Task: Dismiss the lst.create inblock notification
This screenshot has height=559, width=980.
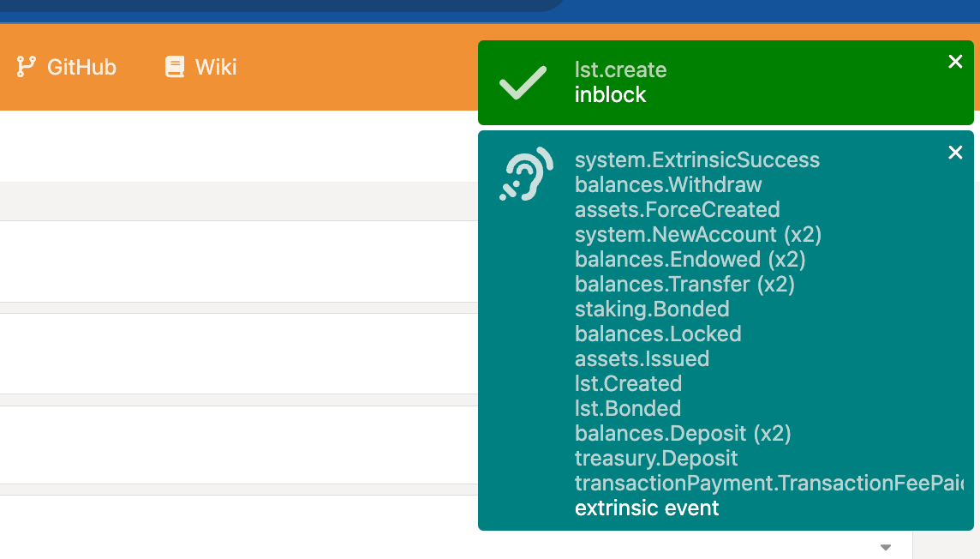Action: [x=955, y=62]
